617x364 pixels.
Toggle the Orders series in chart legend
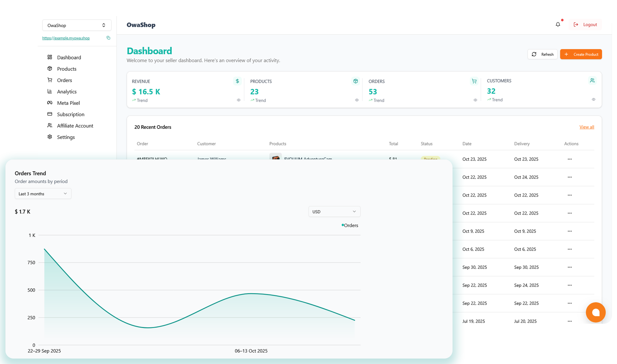[350, 225]
